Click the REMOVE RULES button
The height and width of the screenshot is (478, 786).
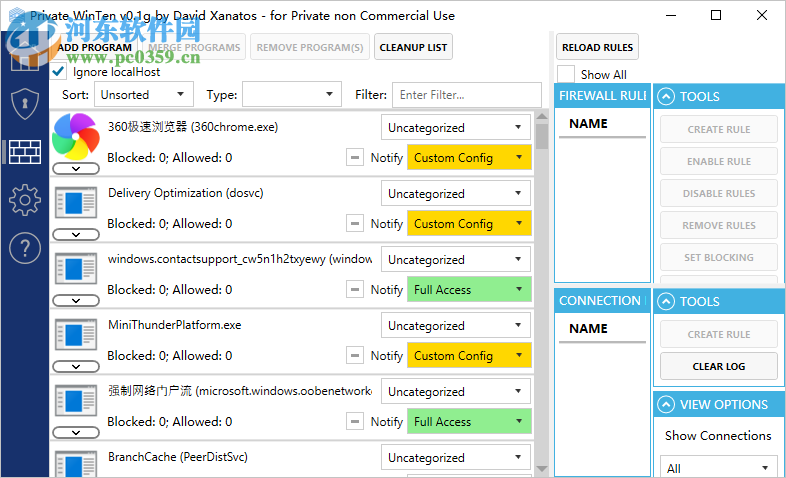tap(718, 225)
